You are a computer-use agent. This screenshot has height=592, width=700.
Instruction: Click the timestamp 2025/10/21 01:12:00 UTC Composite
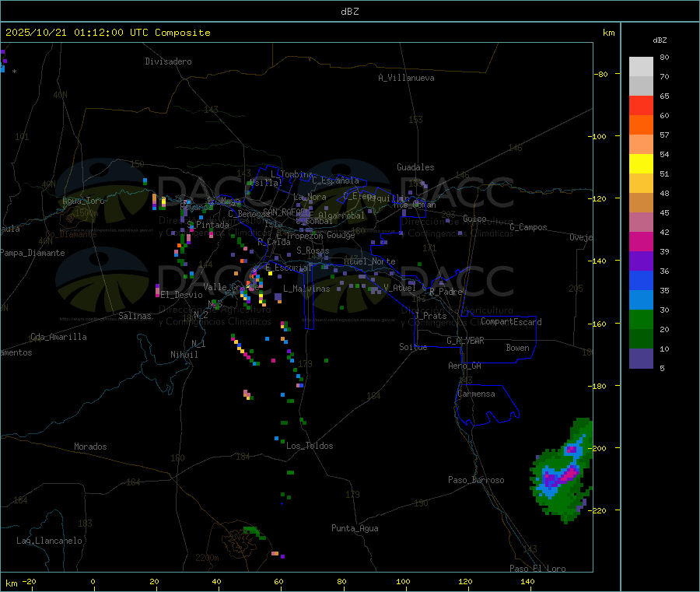[x=107, y=33]
